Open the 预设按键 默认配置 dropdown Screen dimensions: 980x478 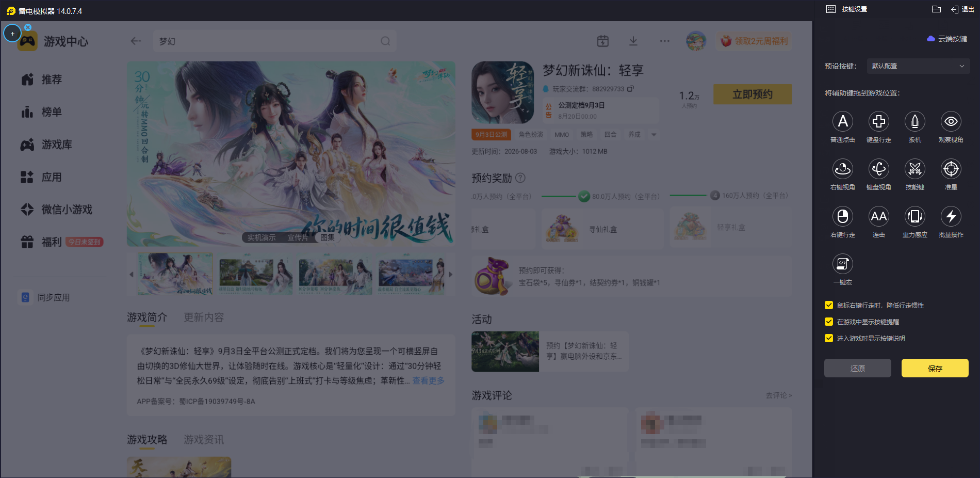coord(918,66)
